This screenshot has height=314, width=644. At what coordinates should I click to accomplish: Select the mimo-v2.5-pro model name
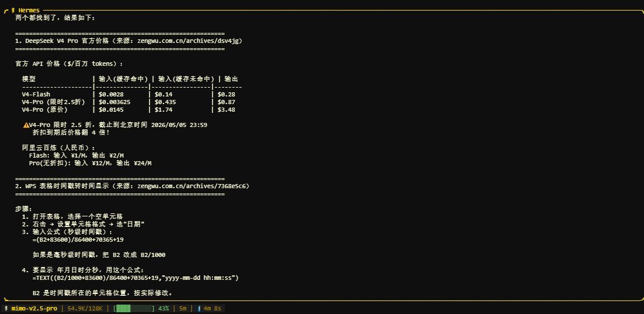pos(34,308)
